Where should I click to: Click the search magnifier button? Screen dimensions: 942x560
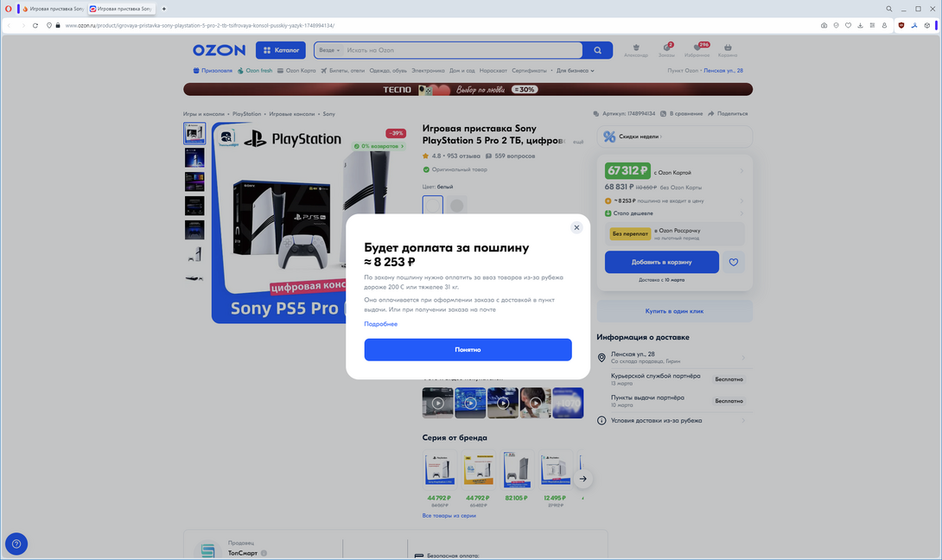tap(598, 50)
